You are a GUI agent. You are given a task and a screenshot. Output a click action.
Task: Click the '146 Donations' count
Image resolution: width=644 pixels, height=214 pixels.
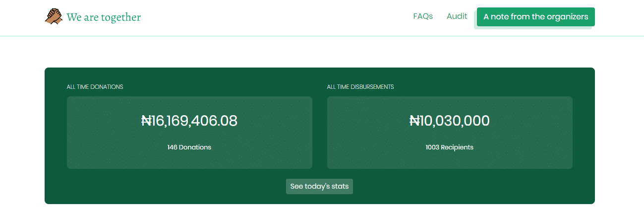[189, 147]
